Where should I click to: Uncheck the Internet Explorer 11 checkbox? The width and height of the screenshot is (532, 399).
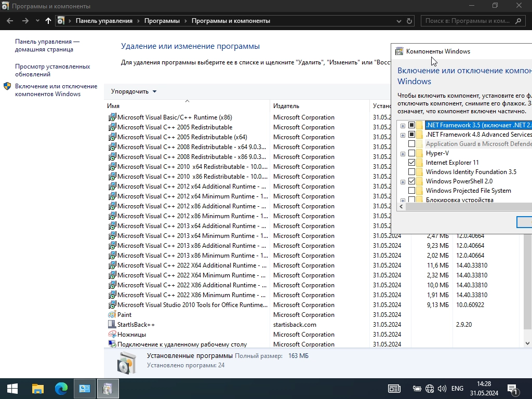pos(411,163)
